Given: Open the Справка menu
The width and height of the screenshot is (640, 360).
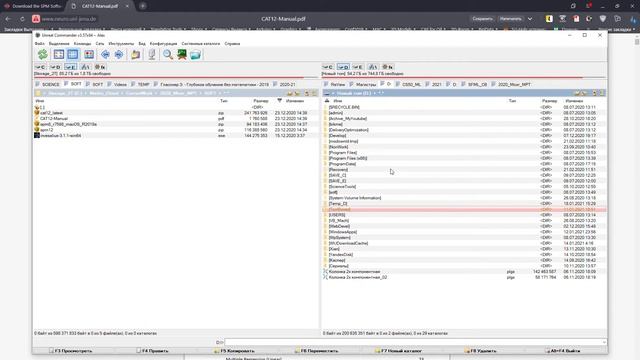Looking at the screenshot, I should (232, 44).
